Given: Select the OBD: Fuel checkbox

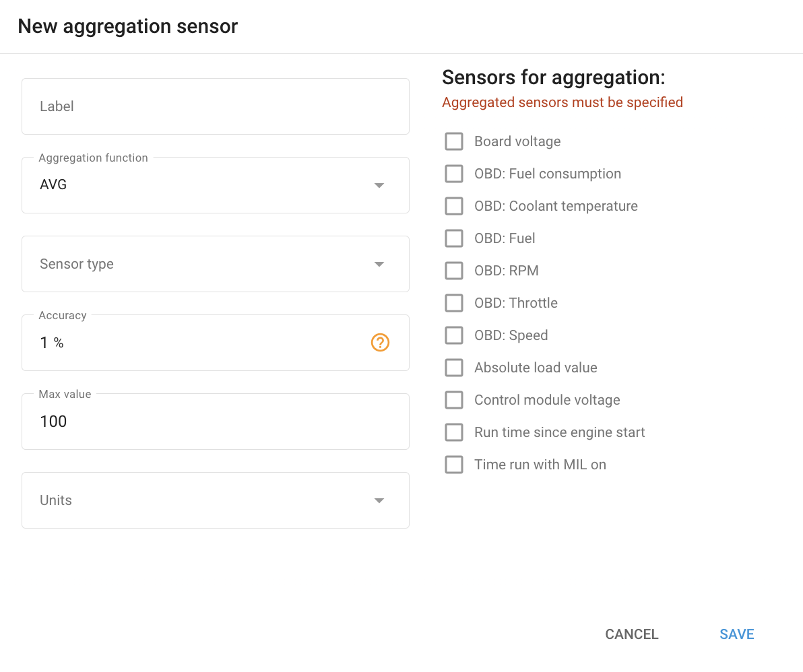Looking at the screenshot, I should point(454,238).
